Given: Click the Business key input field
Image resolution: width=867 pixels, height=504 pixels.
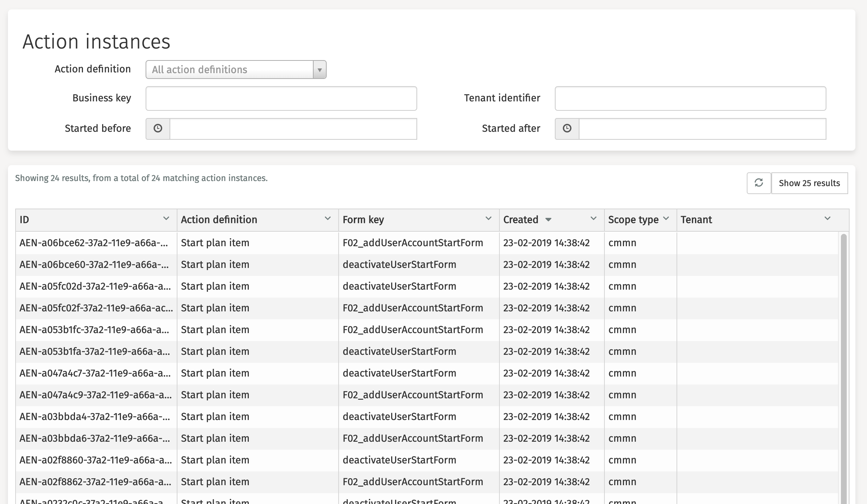Looking at the screenshot, I should pyautogui.click(x=281, y=98).
